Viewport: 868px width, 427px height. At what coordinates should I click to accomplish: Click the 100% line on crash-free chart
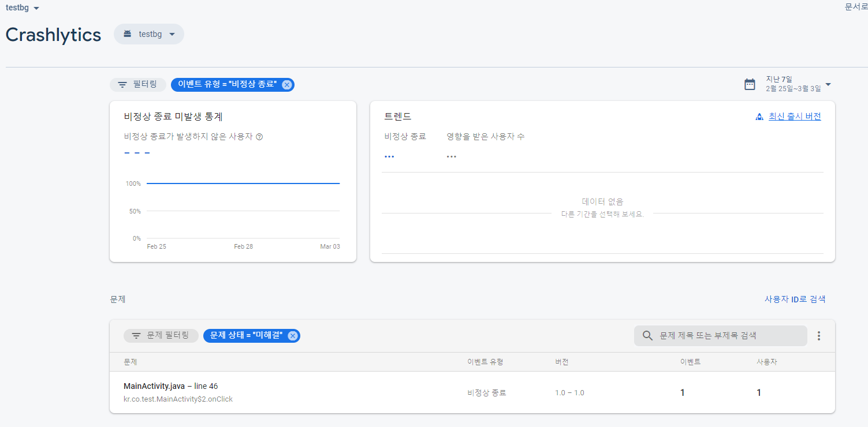click(x=243, y=183)
